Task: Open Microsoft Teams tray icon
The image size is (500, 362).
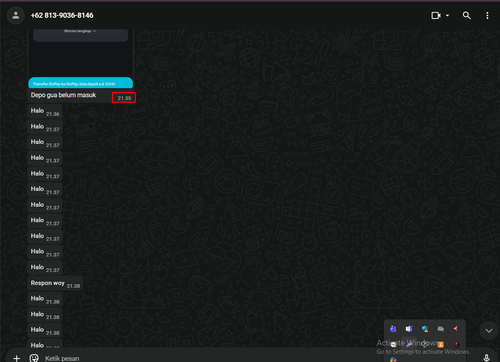Action: point(393,329)
